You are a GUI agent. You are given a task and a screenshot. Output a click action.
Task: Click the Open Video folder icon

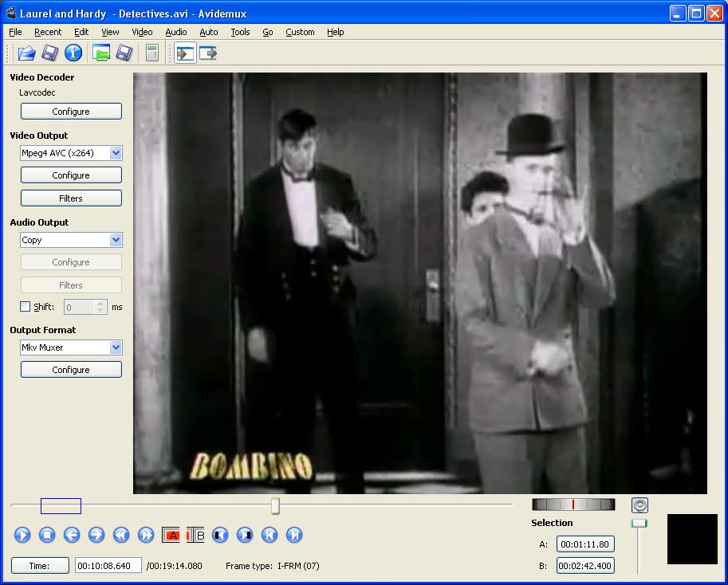coord(26,53)
